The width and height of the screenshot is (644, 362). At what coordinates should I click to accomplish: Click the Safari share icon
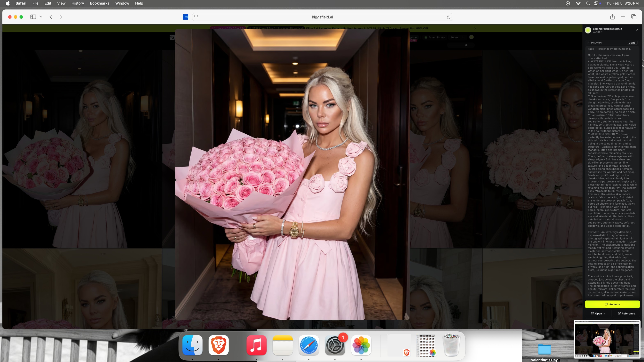612,17
